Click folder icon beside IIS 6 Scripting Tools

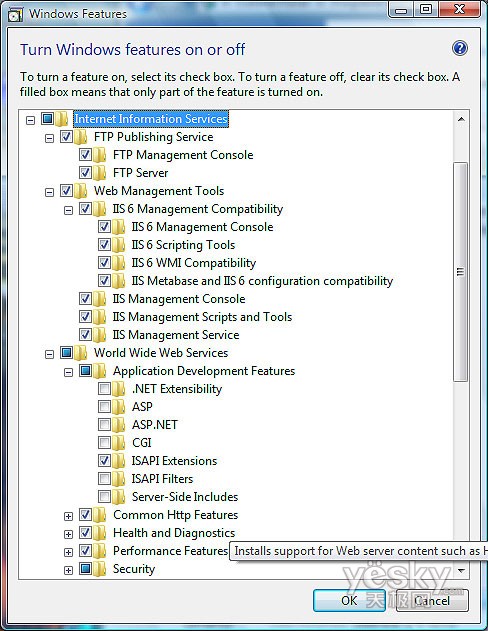pos(119,245)
